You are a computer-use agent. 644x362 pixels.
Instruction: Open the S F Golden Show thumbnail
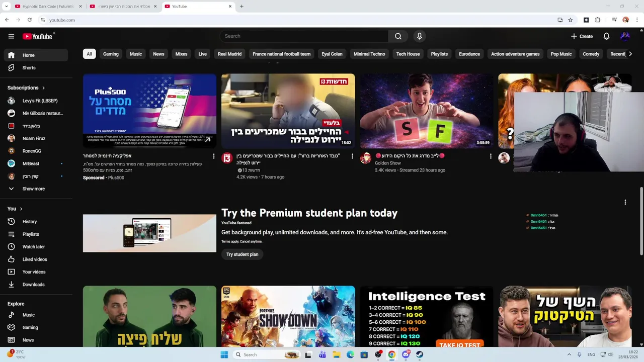427,111
